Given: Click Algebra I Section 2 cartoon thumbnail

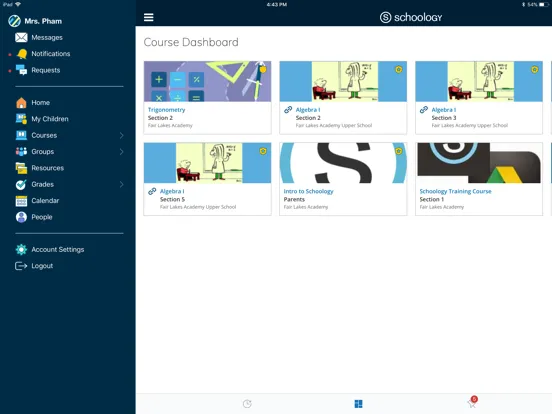Looking at the screenshot, I should (x=343, y=82).
